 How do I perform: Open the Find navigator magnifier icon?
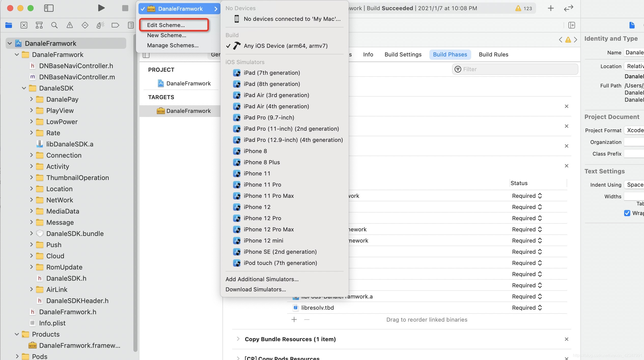(54, 25)
